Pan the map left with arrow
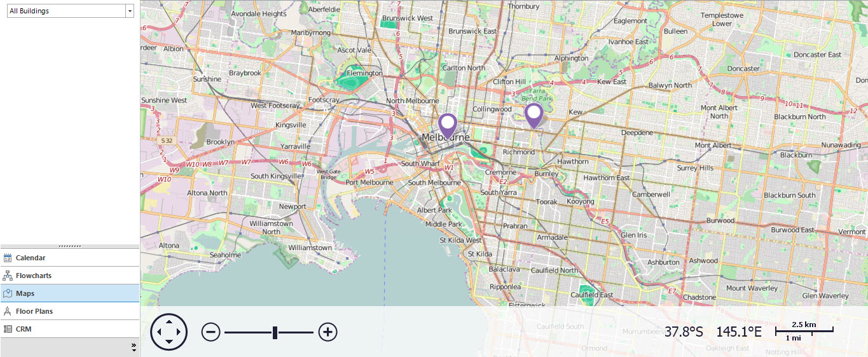Screen dimensions: 868x357 click(x=158, y=332)
